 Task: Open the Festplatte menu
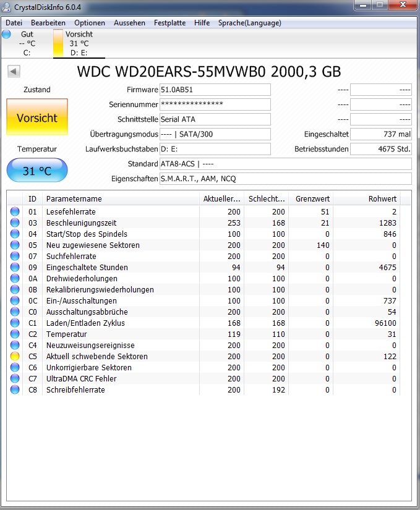(169, 23)
